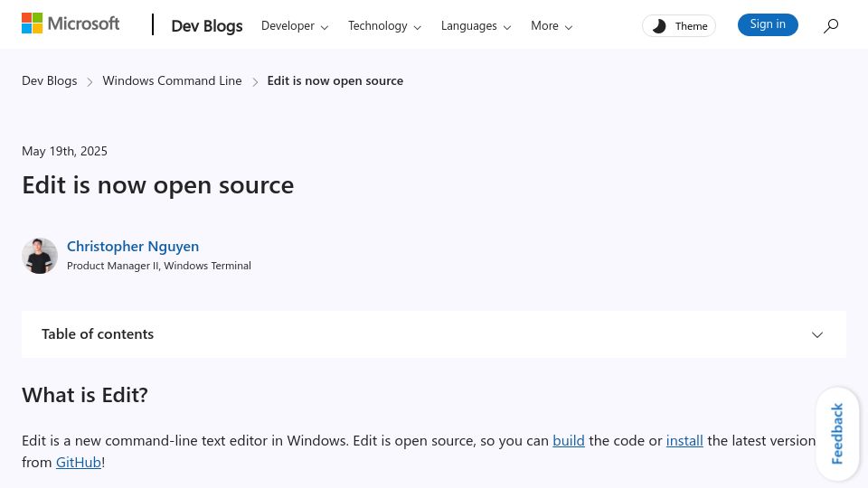Click 'Edit is now open source' breadcrumb
868x488 pixels.
pyautogui.click(x=335, y=80)
